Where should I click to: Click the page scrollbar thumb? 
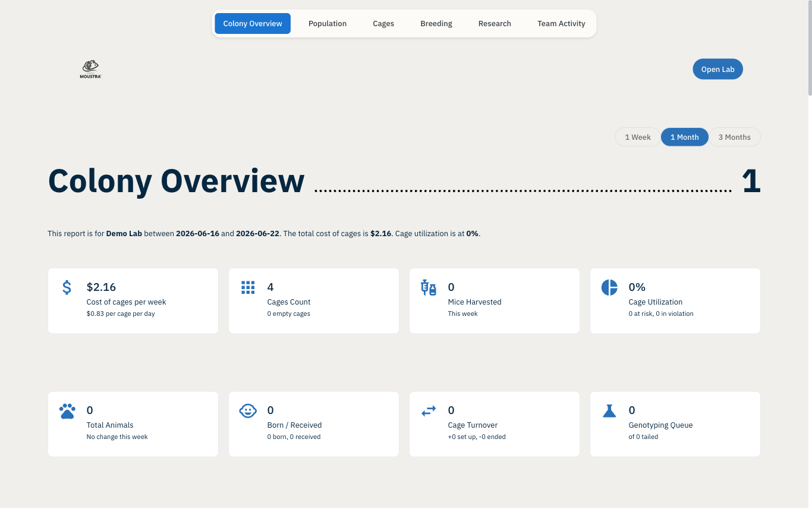[x=809, y=48]
